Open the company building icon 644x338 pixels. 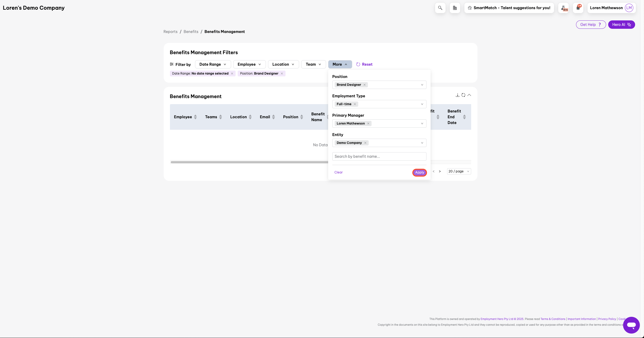click(455, 8)
